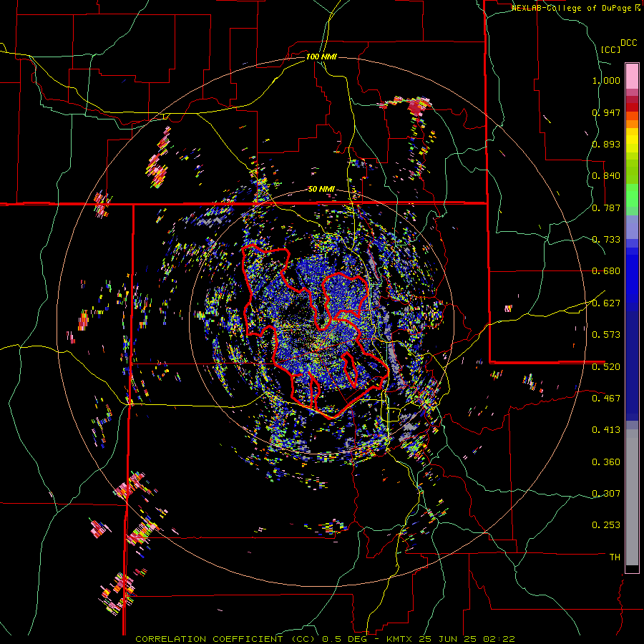Click the 50 NMI range ring label
Image resolution: width=644 pixels, height=644 pixels.
point(321,190)
